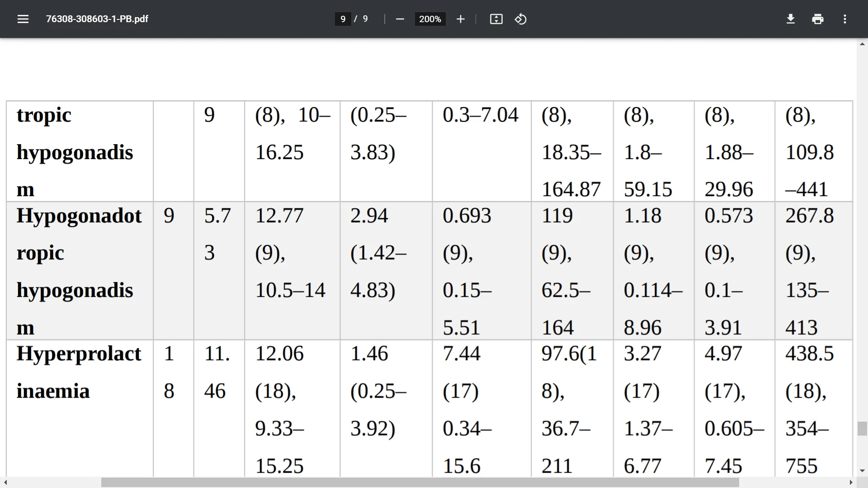Click the value '3.91' in the table
Screen dimensions: 868x488
tap(723, 328)
